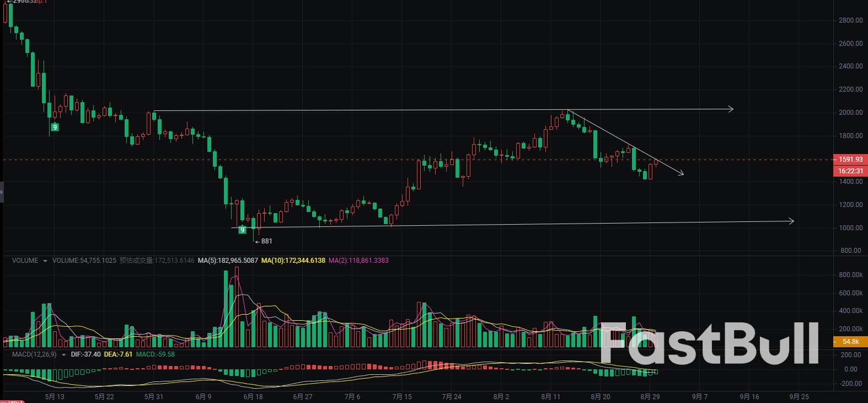
Task: Click the 8月 29 date on time axis
Action: coord(650,396)
